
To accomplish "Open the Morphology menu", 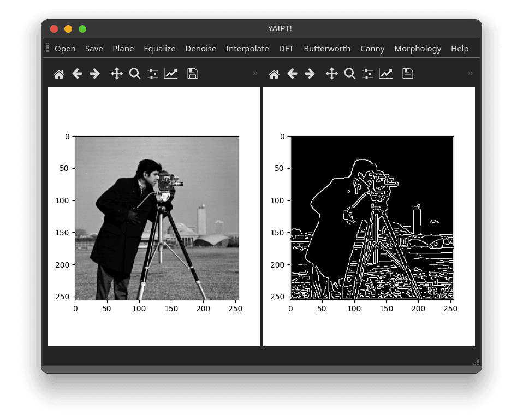I will [x=418, y=49].
